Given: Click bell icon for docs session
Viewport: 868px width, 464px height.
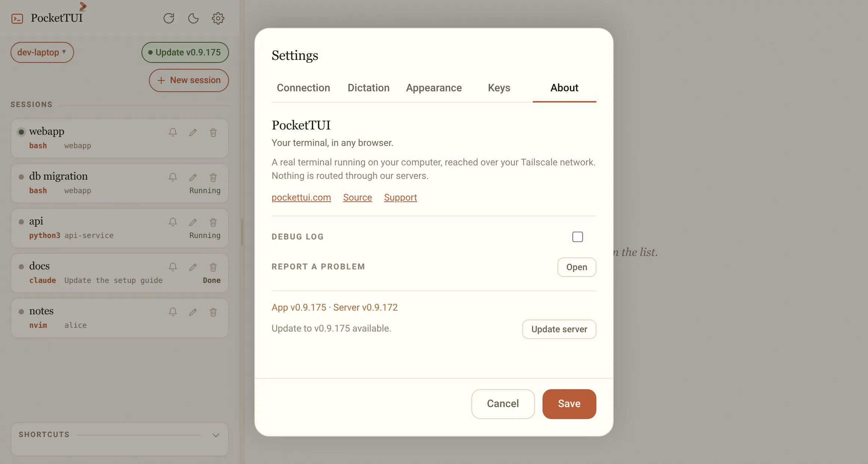Looking at the screenshot, I should coord(172,267).
